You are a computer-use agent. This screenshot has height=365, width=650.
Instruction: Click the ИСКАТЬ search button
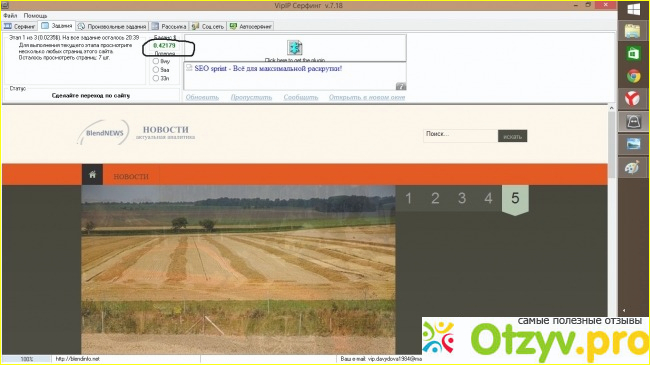pyautogui.click(x=512, y=136)
